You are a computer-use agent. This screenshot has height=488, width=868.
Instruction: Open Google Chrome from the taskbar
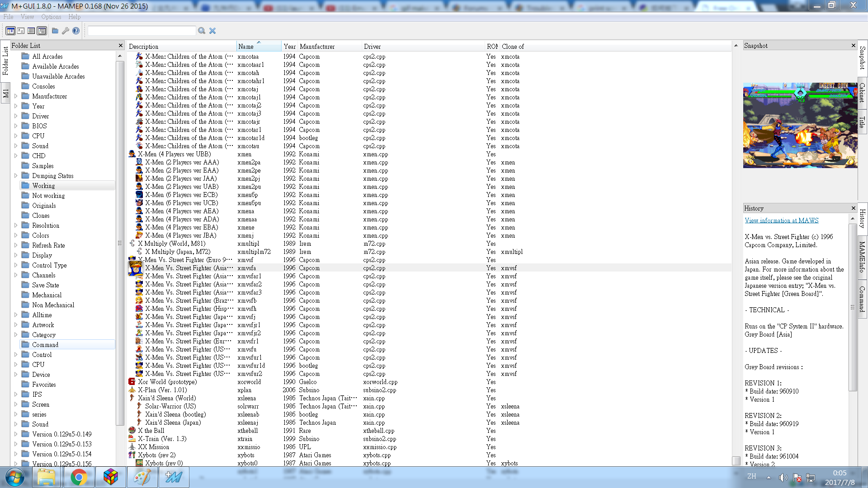pos(79,477)
